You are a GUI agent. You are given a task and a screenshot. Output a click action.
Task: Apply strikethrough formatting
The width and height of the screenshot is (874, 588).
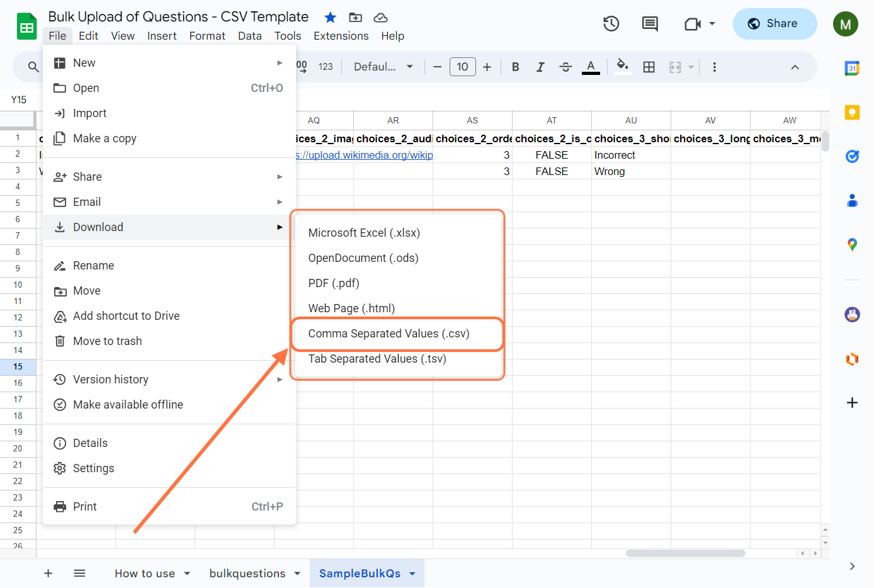565,67
